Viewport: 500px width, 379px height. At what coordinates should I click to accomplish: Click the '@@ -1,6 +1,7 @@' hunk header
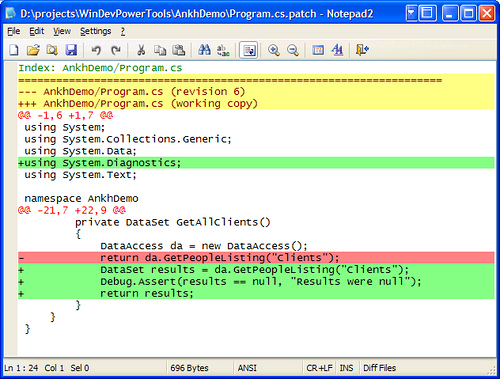coord(66,116)
